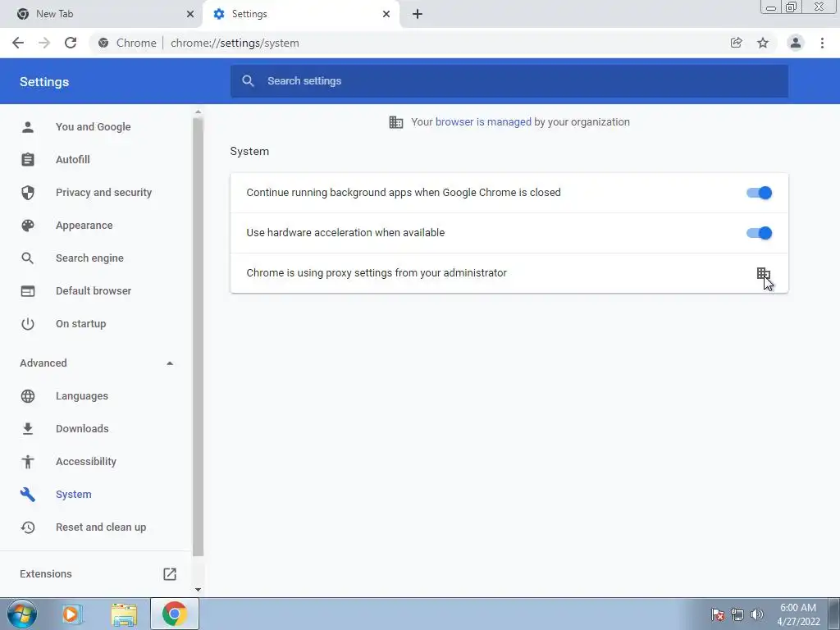Follow the 'browser is managed' link

point(483,122)
